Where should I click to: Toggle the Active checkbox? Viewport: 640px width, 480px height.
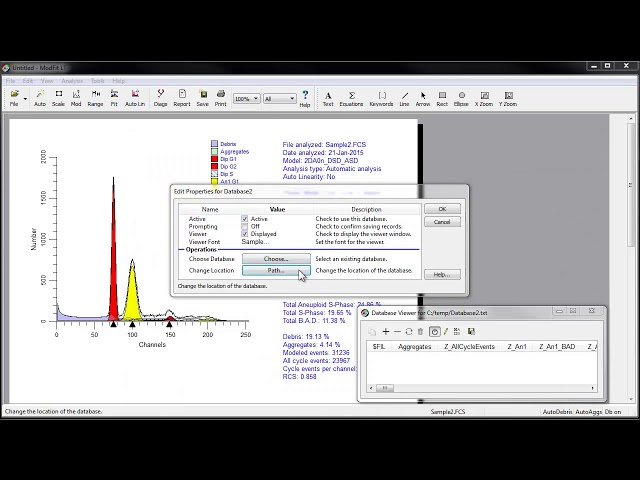click(244, 219)
